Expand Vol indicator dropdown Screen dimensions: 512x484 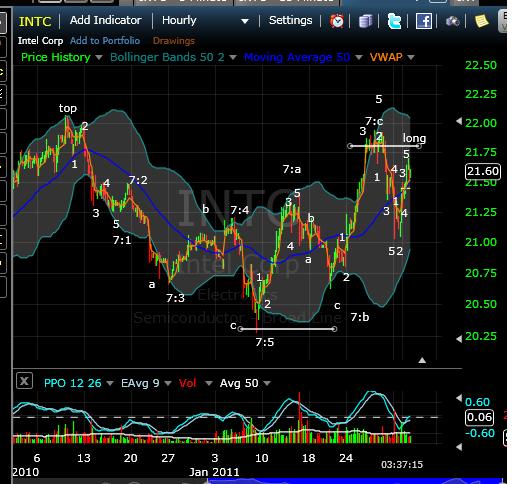(209, 384)
